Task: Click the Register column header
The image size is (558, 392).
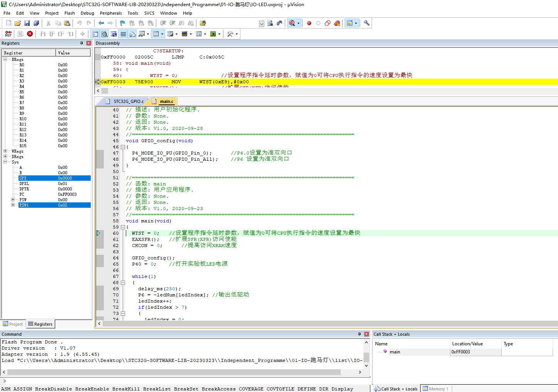Action: coord(29,53)
